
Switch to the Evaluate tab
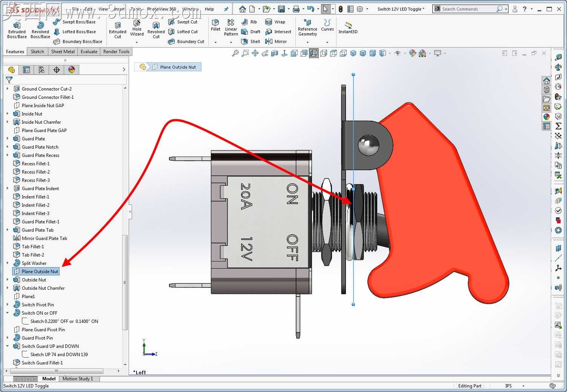pyautogui.click(x=89, y=52)
